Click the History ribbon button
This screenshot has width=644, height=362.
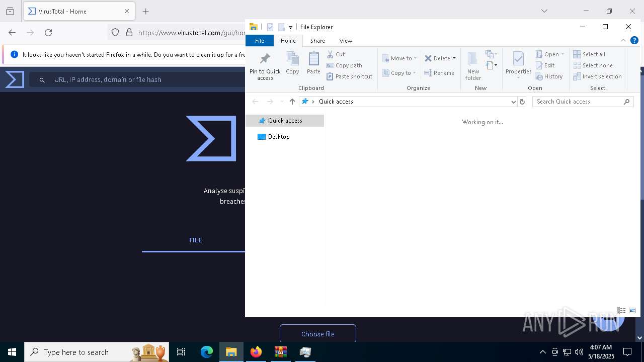click(549, 76)
